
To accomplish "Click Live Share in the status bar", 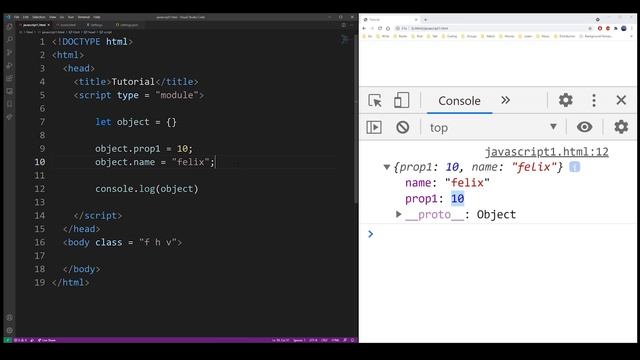I will (47, 340).
